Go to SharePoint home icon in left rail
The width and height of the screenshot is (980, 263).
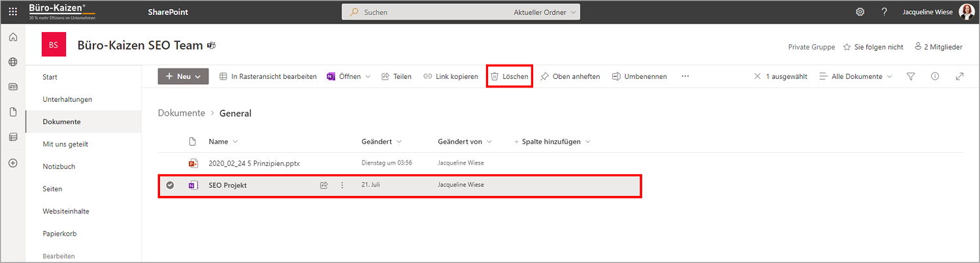[x=12, y=38]
